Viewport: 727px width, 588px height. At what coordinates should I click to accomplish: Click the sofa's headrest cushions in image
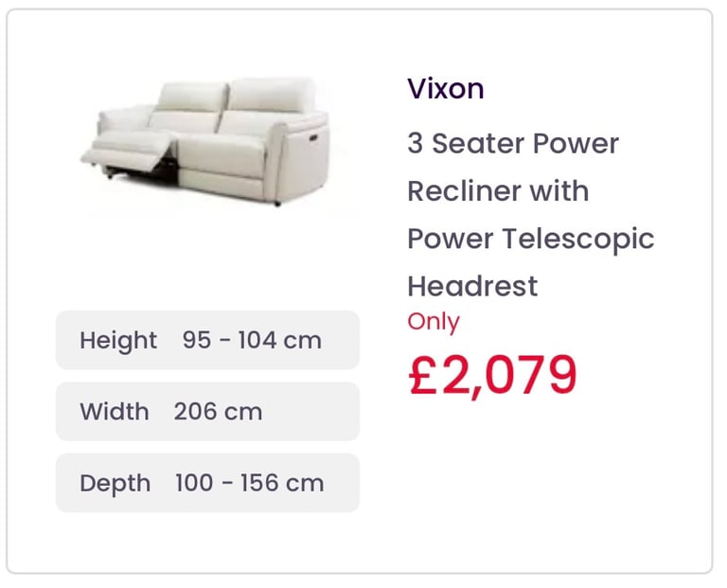pyautogui.click(x=236, y=96)
